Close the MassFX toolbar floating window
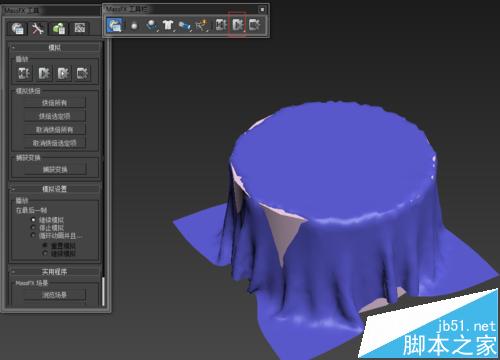 point(262,10)
